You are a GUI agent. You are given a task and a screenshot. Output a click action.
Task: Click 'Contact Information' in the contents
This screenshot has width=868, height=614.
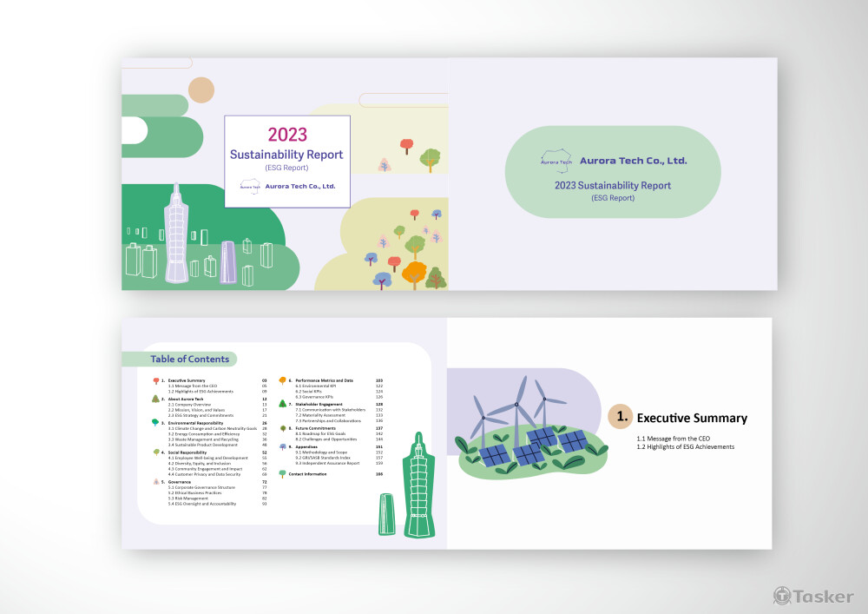[308, 474]
